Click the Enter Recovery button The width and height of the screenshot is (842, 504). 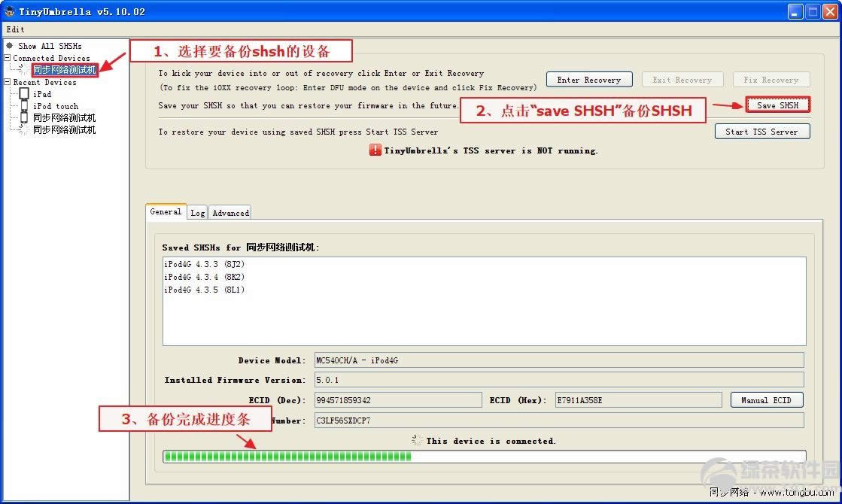coord(589,80)
